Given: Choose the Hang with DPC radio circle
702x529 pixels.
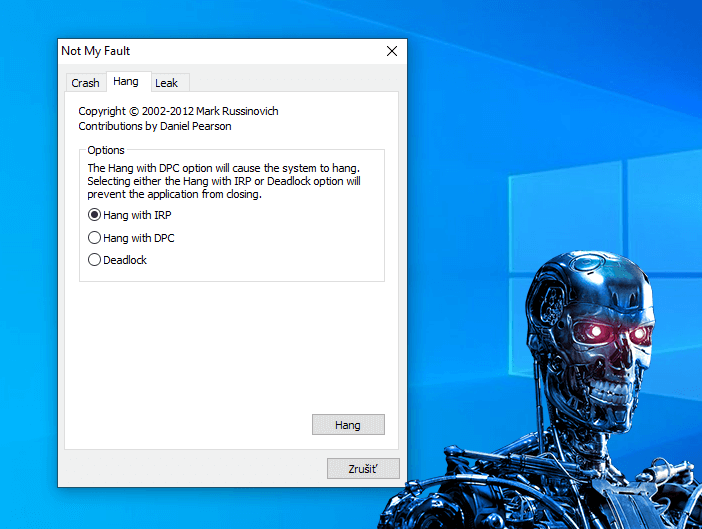Looking at the screenshot, I should coord(95,238).
